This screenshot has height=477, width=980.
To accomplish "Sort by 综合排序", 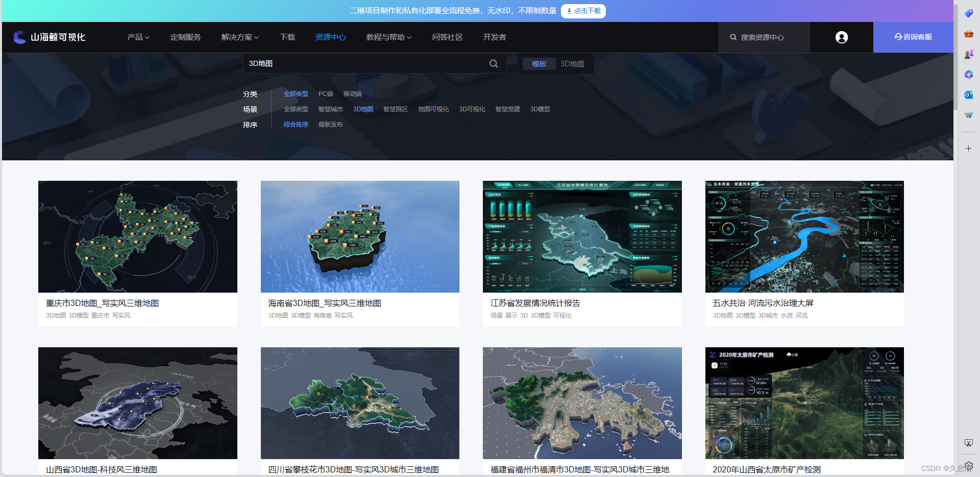I will pos(296,125).
